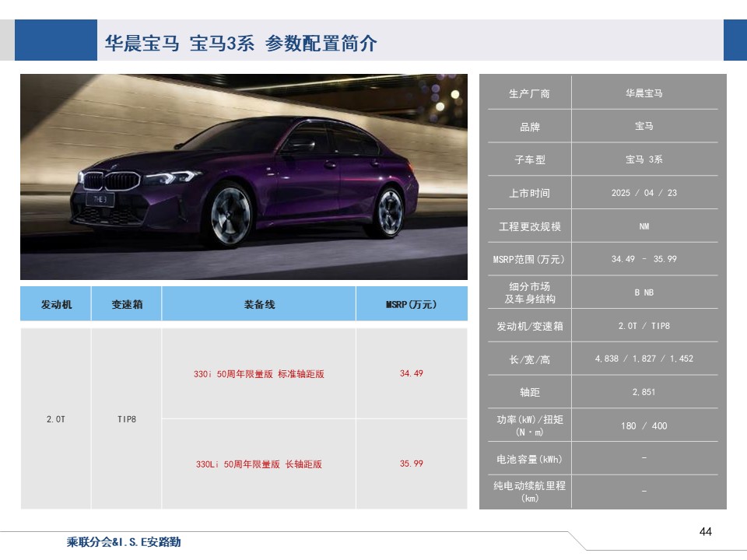Click the 宝马 3系 model value

[x=644, y=159]
